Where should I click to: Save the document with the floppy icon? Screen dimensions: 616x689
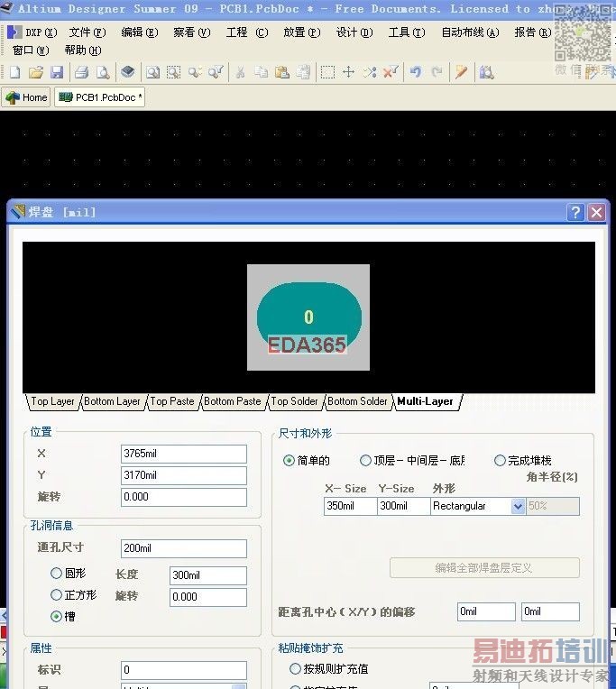point(57,72)
